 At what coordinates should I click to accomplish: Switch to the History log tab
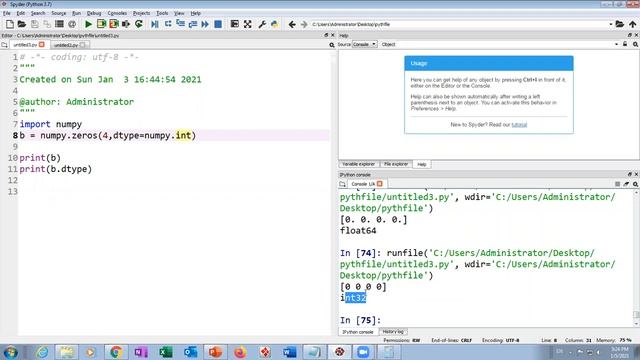[393, 332]
